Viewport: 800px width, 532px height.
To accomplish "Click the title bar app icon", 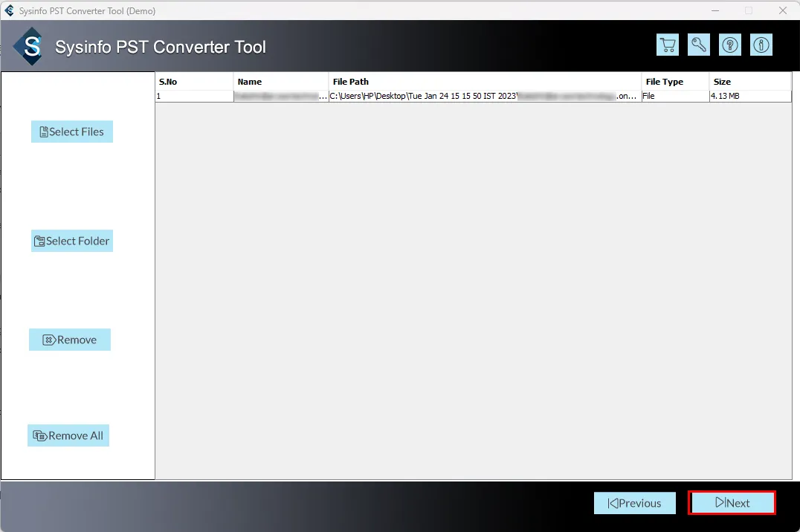I will [10, 11].
